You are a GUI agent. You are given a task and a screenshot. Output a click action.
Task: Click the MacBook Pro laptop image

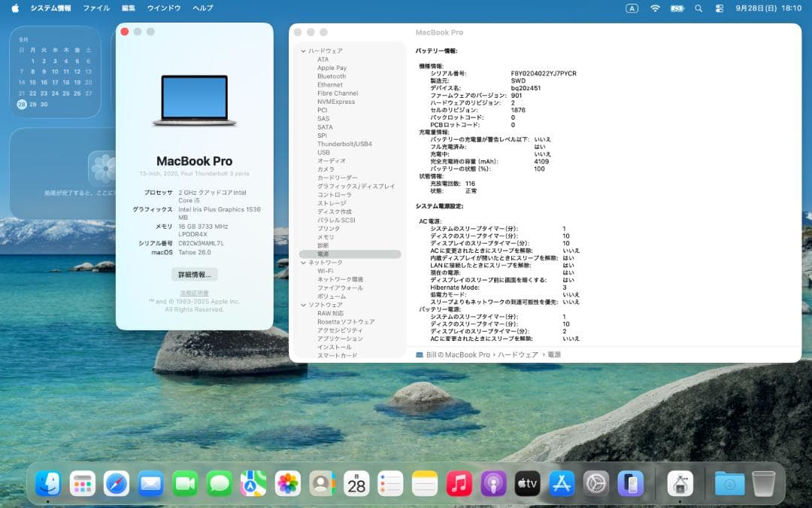tap(194, 101)
